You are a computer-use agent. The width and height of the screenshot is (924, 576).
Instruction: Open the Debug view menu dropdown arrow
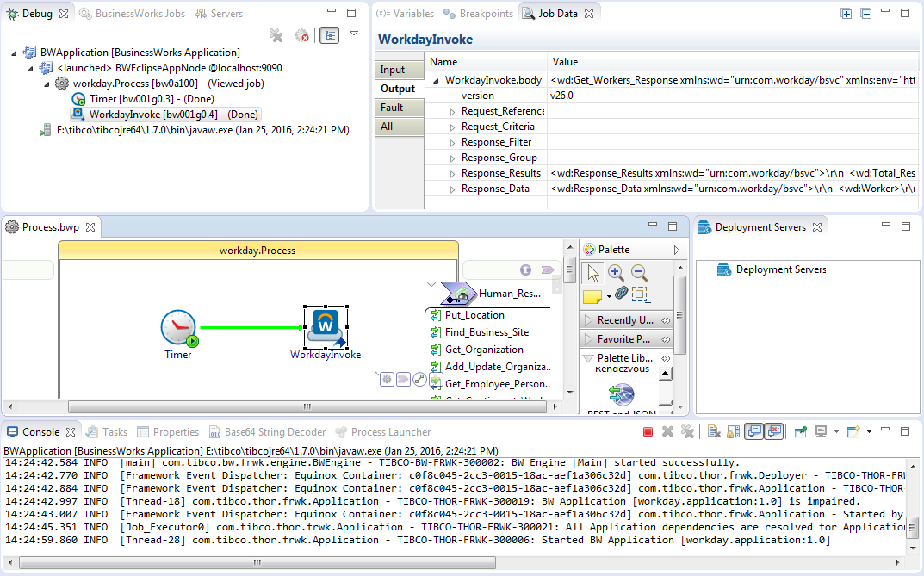click(354, 34)
